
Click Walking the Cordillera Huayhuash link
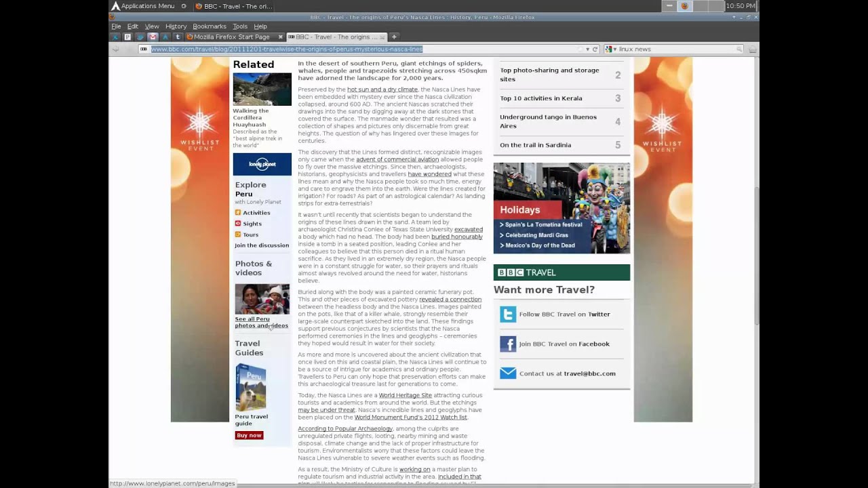point(251,117)
